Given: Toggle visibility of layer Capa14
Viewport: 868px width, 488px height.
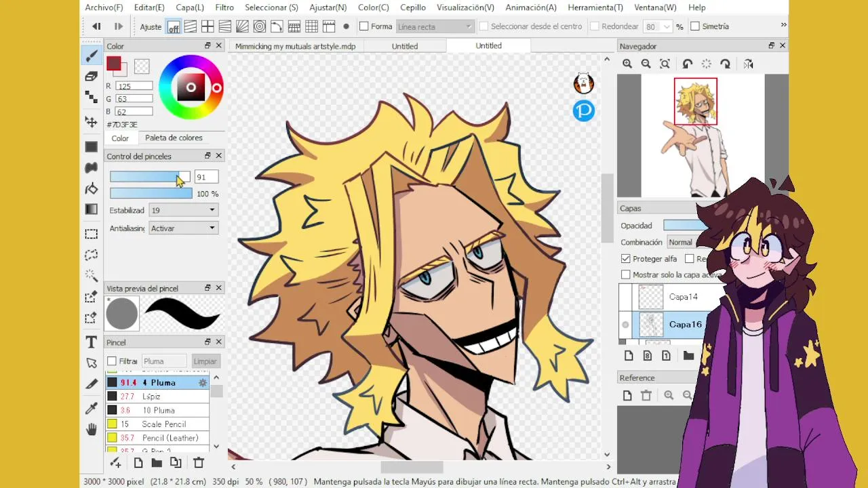Looking at the screenshot, I should (625, 297).
